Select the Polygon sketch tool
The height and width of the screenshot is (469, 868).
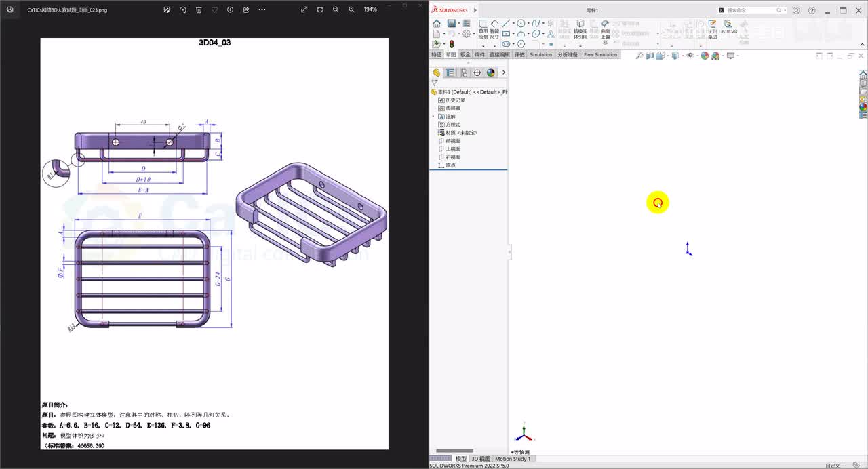[x=521, y=43]
